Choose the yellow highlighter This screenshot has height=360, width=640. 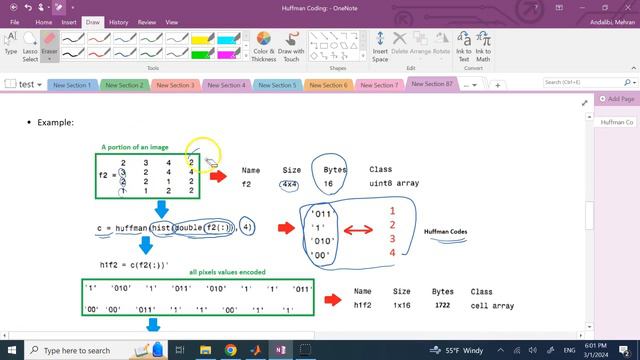pos(203,39)
